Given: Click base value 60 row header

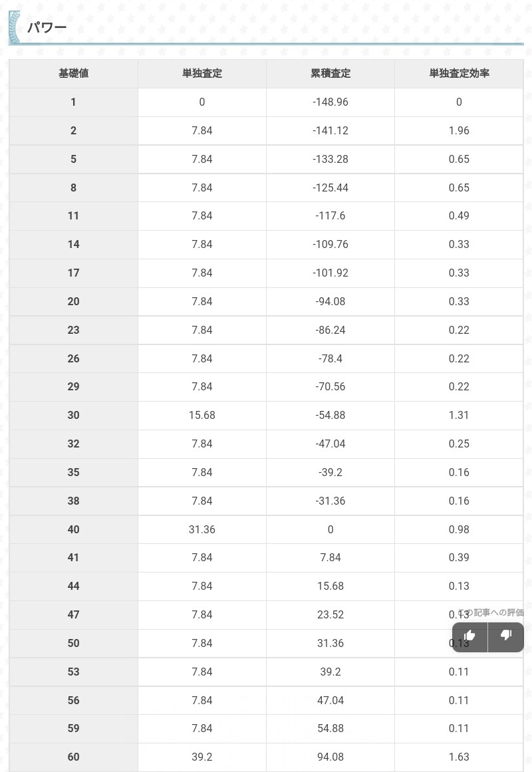Looking at the screenshot, I should (73, 757).
